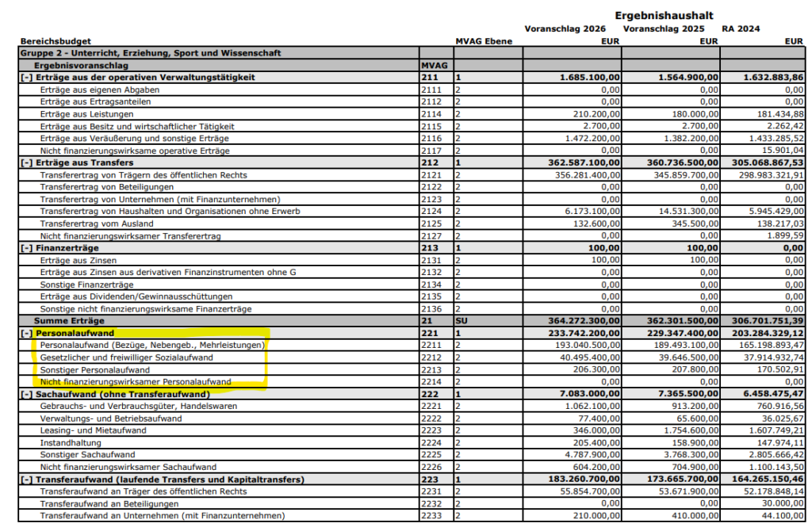812x531 pixels.
Task: Select the Gruppe 2 section banner
Action: point(159,52)
